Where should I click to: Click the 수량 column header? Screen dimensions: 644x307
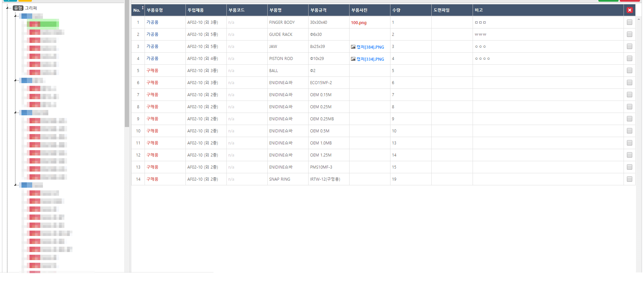[396, 10]
